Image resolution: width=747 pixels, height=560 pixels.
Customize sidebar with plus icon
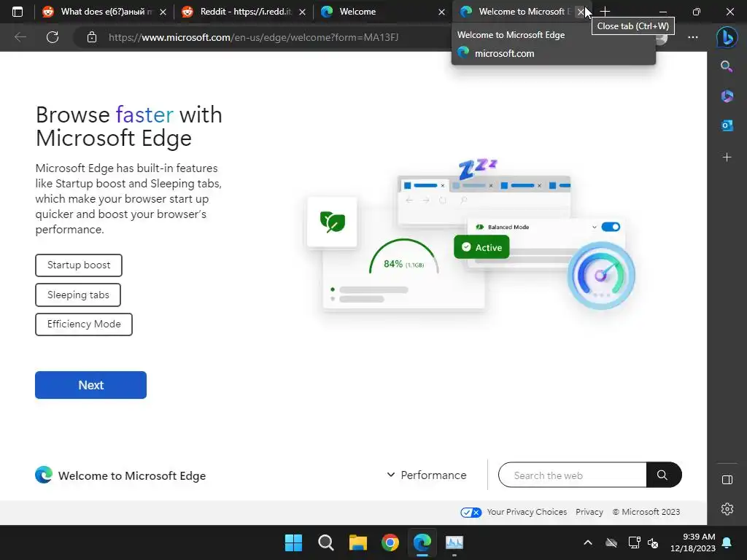[727, 157]
